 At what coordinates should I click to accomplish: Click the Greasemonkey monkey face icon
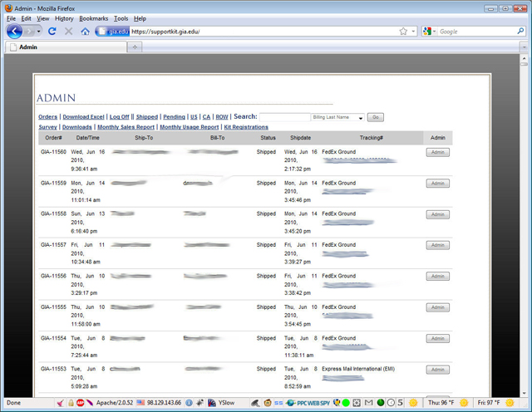point(268,403)
